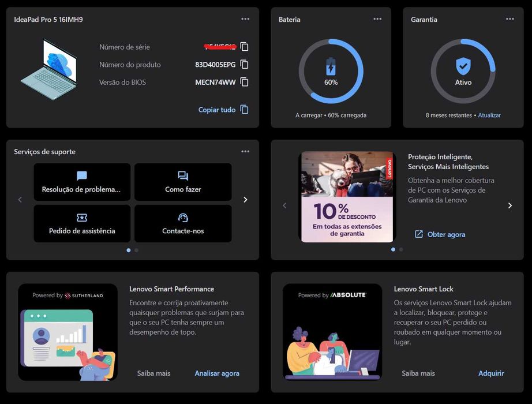Click Adquirir for Smart Lock
This screenshot has height=404, width=532.
(x=491, y=373)
